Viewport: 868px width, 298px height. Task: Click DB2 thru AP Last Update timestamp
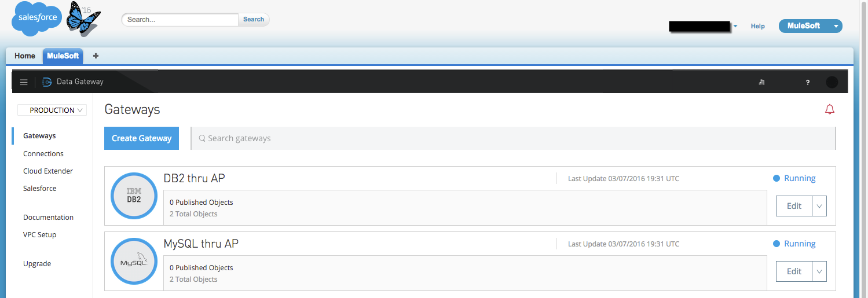pyautogui.click(x=624, y=179)
